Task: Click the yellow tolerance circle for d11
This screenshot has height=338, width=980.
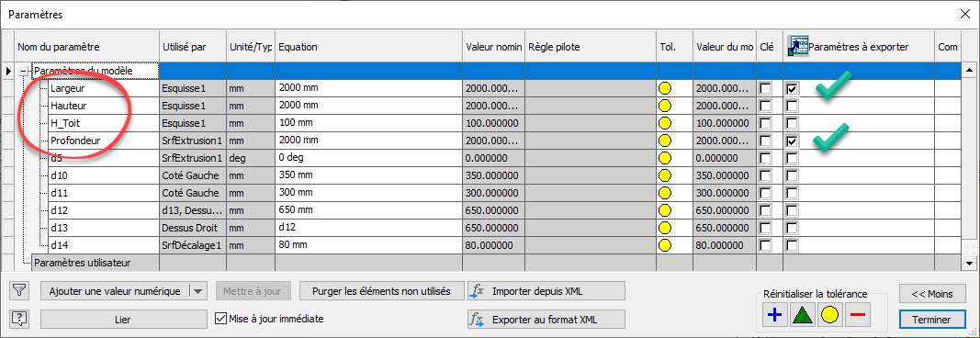Action: [665, 193]
